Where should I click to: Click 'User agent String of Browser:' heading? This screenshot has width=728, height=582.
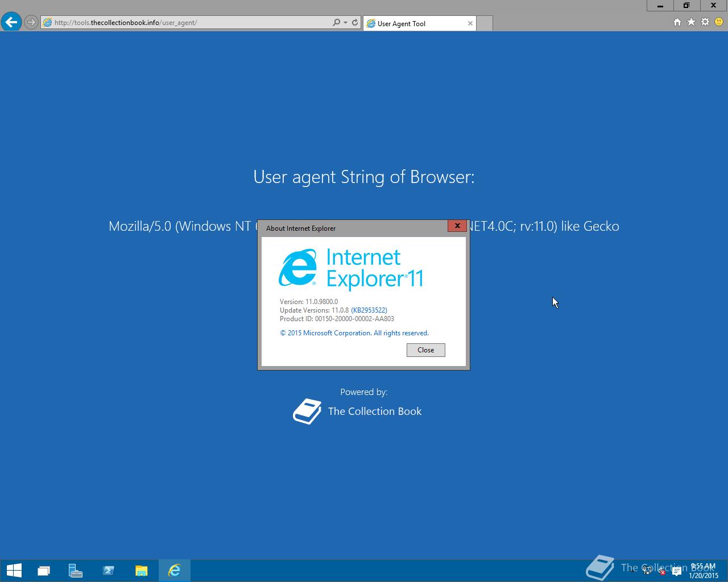tap(364, 177)
